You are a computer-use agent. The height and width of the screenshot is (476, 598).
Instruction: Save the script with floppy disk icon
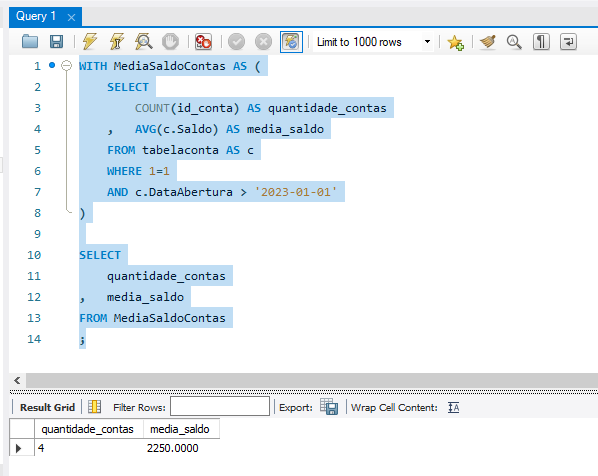point(56,42)
